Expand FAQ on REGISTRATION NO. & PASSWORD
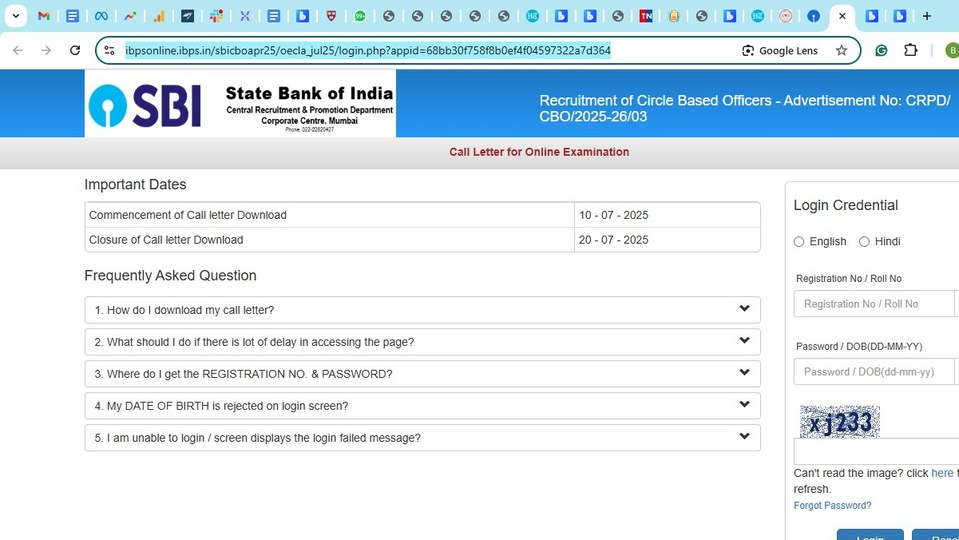Image resolution: width=959 pixels, height=540 pixels. point(423,374)
